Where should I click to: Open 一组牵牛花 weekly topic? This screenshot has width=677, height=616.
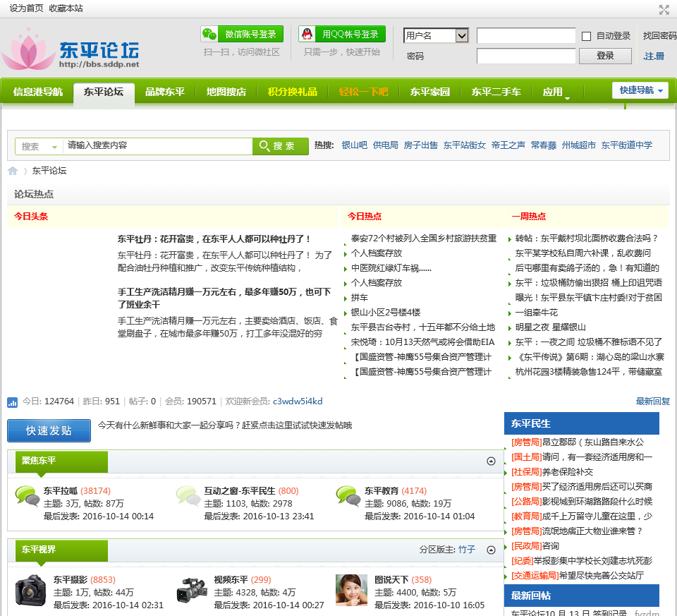pos(536,313)
